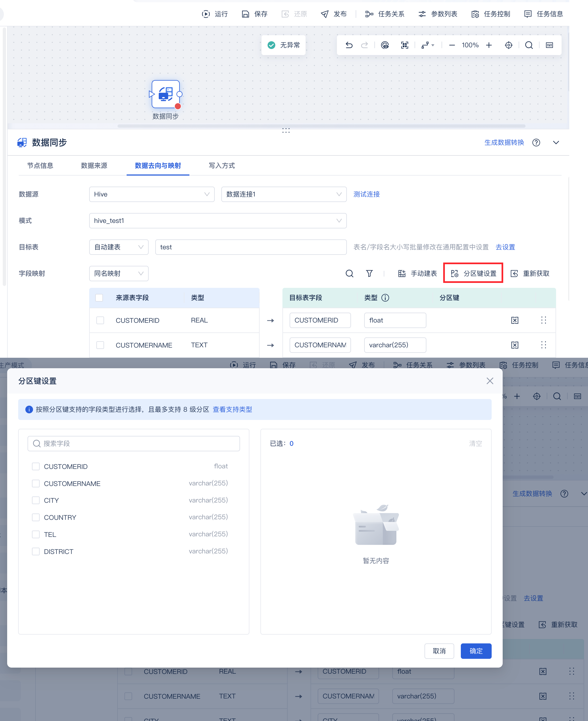The width and height of the screenshot is (588, 721).
Task: Tick the COUNTRY field checkbox in dialog
Action: 36,517
